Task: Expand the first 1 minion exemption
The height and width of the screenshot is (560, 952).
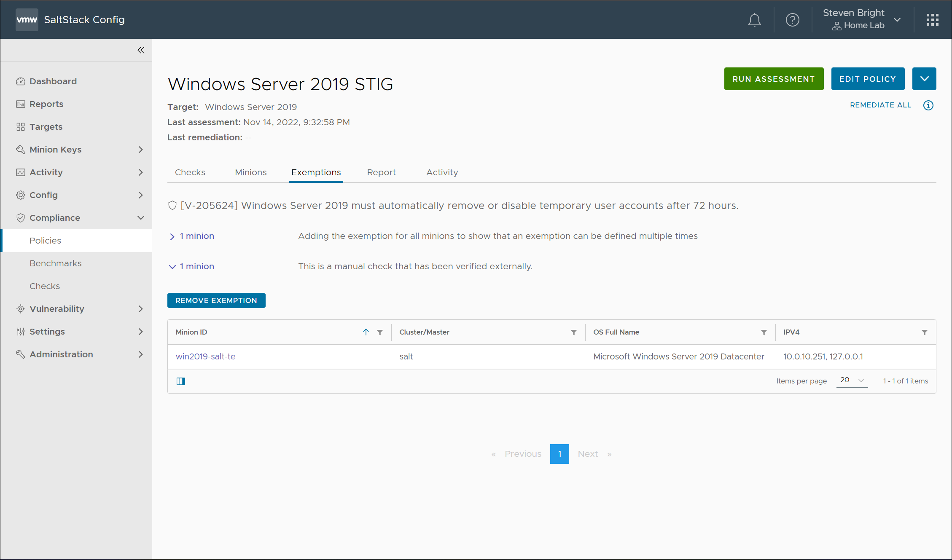Action: pyautogui.click(x=172, y=237)
